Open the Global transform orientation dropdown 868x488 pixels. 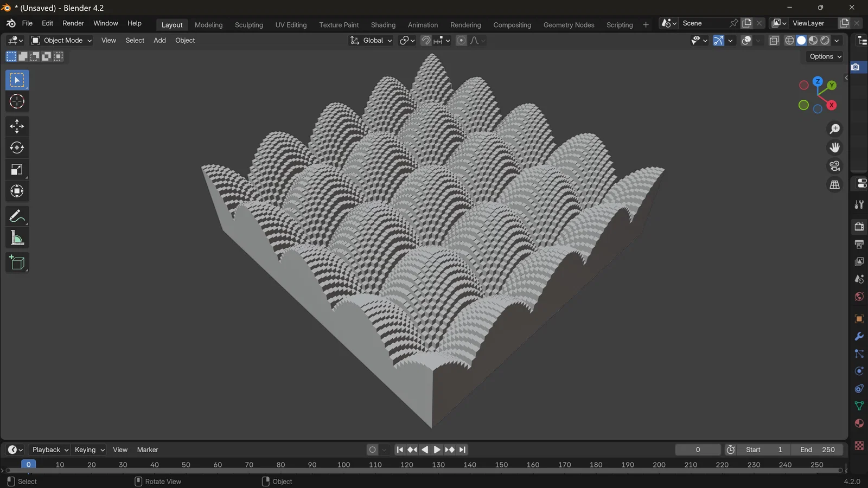pyautogui.click(x=371, y=41)
